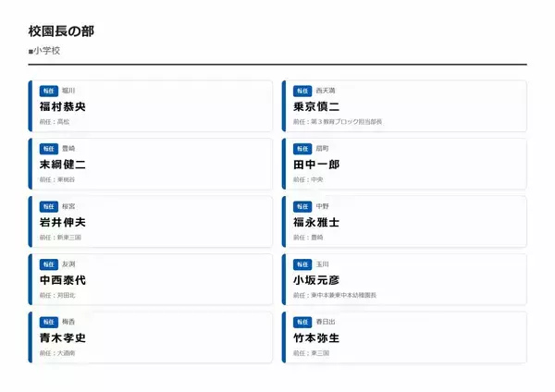
Task: Click the 転任 badge beside 春日出
Action: pos(302,322)
